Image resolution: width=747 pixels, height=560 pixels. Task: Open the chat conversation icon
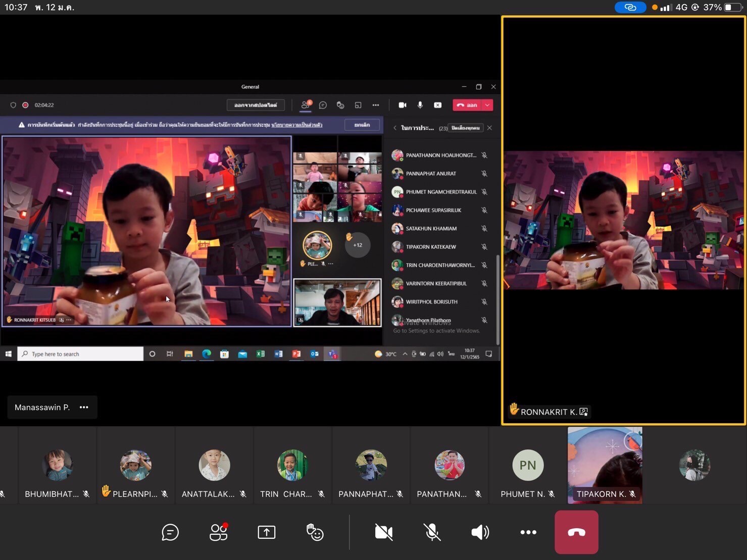tap(170, 532)
